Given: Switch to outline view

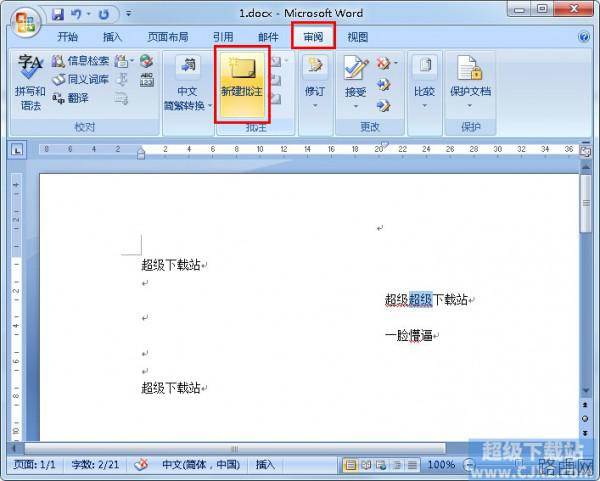Looking at the screenshot, I should pyautogui.click(x=397, y=465).
